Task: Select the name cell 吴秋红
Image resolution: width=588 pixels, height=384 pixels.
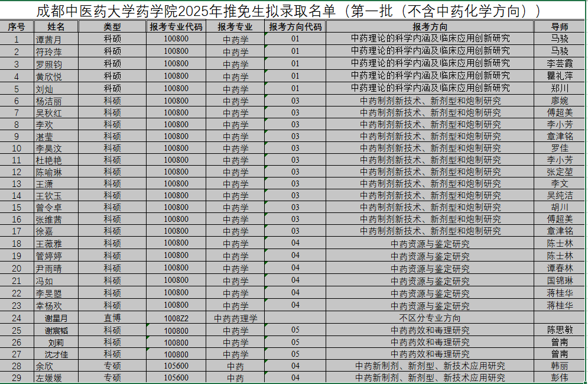Action: 56,112
